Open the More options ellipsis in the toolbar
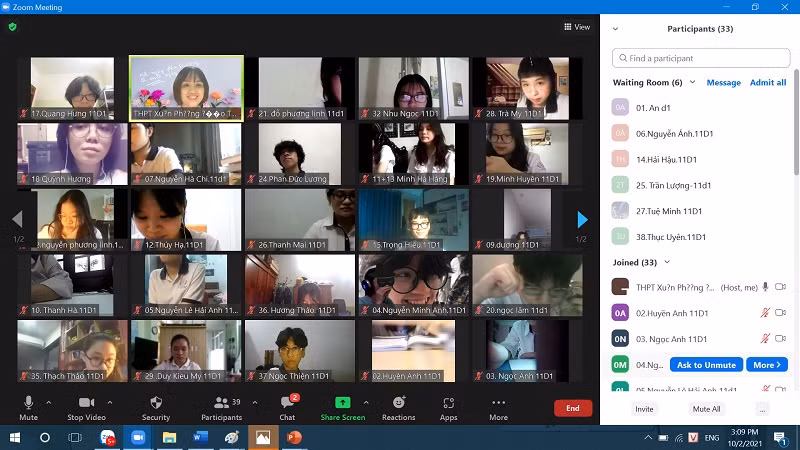 click(498, 402)
